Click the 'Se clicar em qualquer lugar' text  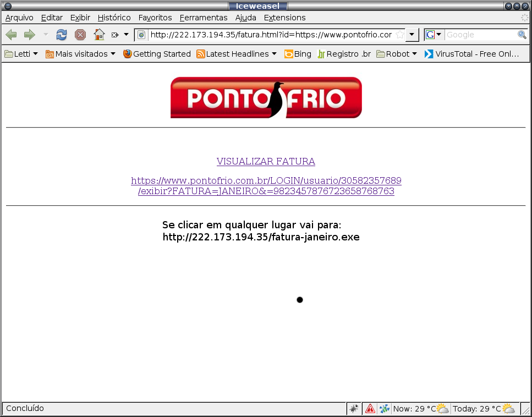coord(252,225)
